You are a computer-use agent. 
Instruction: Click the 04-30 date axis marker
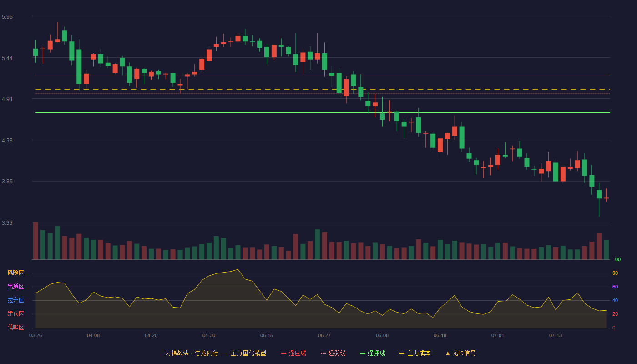click(x=209, y=335)
